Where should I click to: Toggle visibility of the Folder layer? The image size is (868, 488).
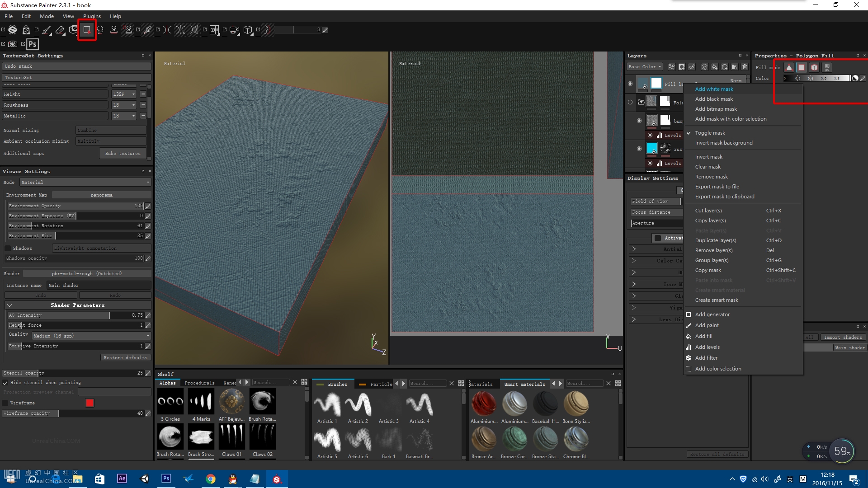pos(630,102)
